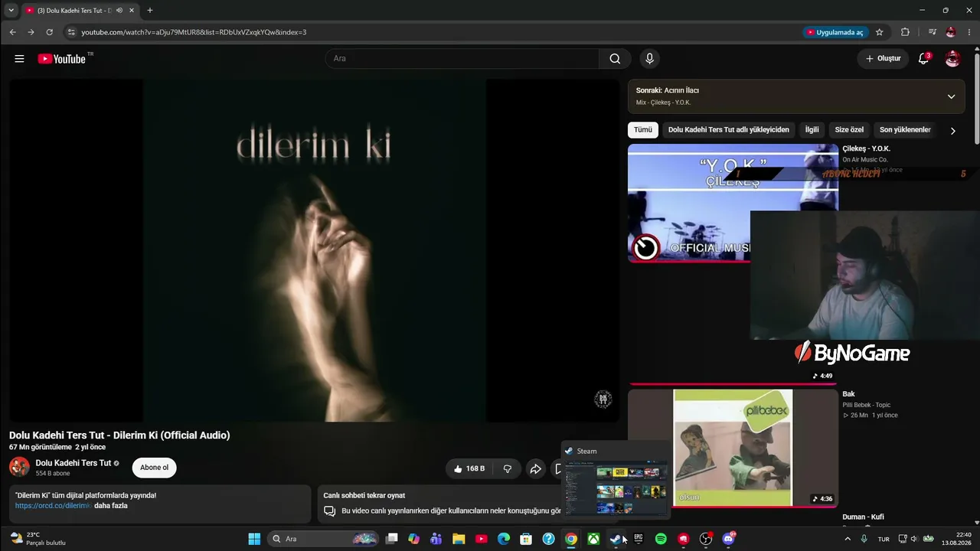Open Epic Games Launcher from the taskbar
The image size is (980, 551).
point(639,539)
